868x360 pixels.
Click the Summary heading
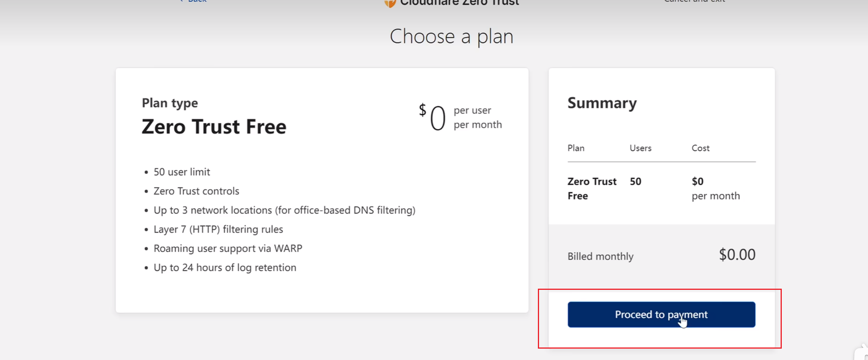click(602, 103)
